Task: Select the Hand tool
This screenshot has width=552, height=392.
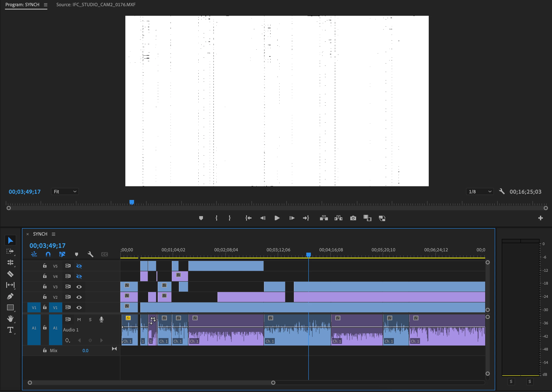Action: [10, 319]
